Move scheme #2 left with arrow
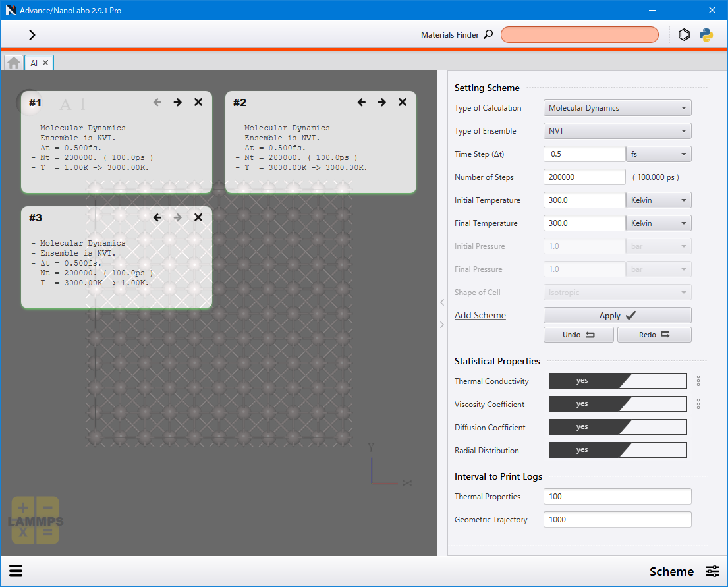The image size is (728, 587). (x=362, y=102)
